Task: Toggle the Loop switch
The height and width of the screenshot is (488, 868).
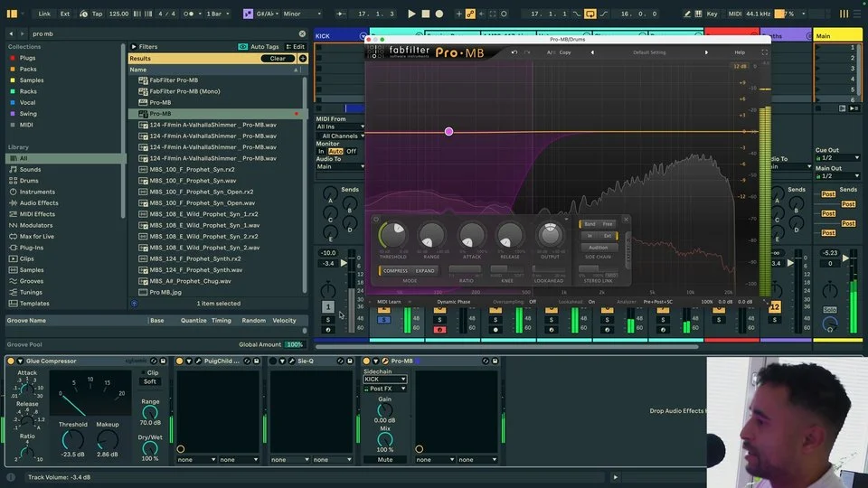Action: (590, 14)
